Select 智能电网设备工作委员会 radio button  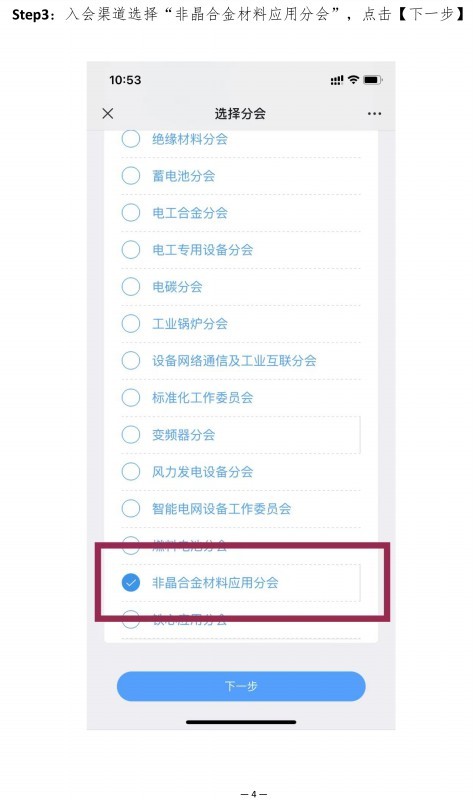coord(131,508)
